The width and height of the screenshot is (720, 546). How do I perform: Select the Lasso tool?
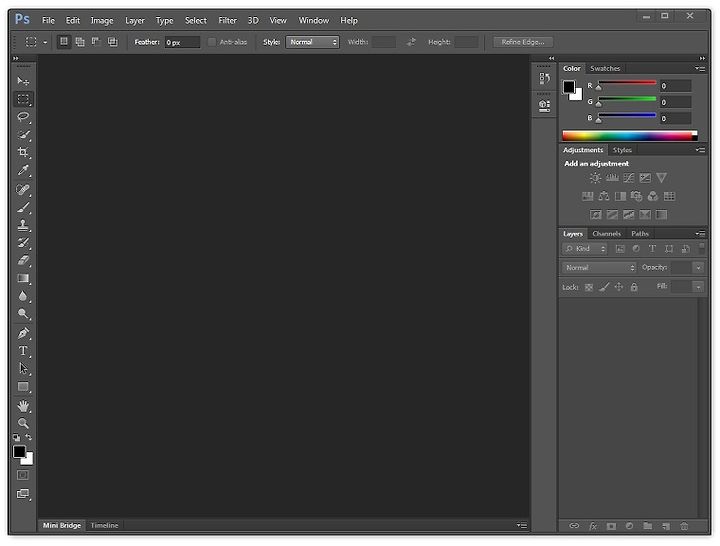[23, 117]
